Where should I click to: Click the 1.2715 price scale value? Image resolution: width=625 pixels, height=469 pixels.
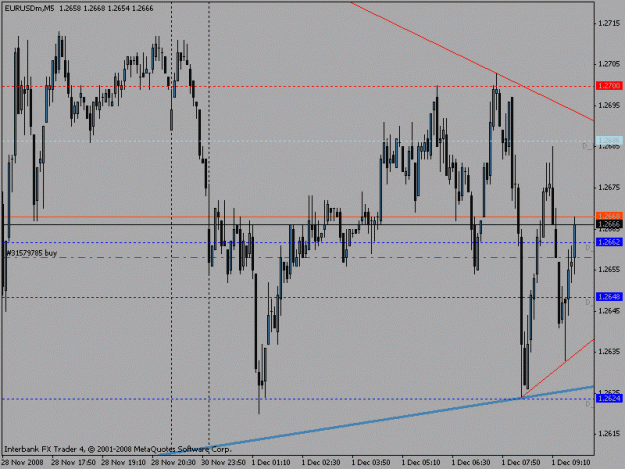click(x=609, y=24)
